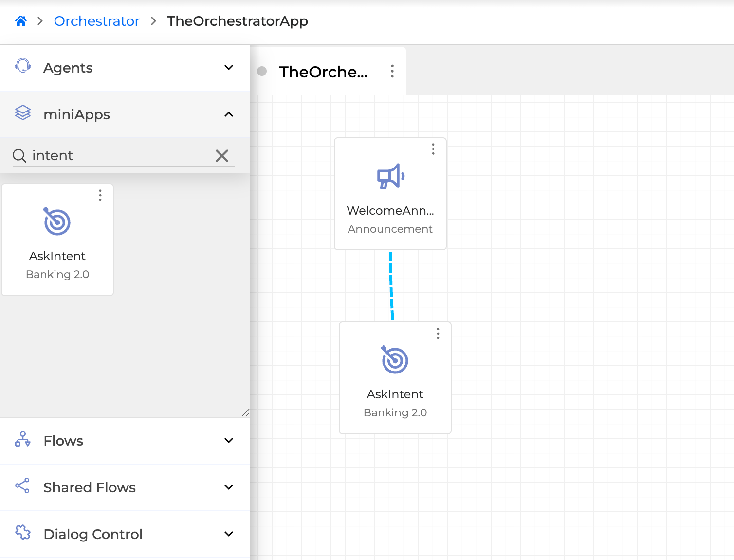Click the search magnifier icon
Viewport: 734px width, 560px height.
click(x=19, y=156)
